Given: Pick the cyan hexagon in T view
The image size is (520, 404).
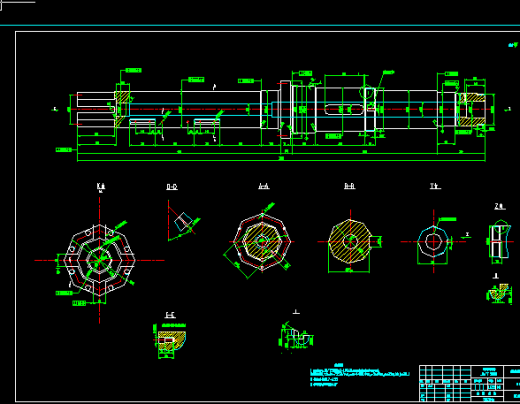Looking at the screenshot, I should tap(433, 242).
